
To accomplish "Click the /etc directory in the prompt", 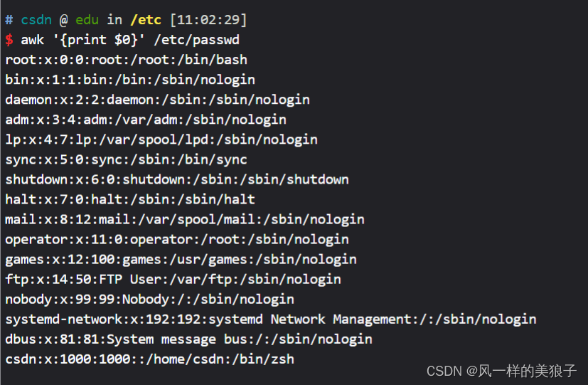I will pyautogui.click(x=146, y=20).
